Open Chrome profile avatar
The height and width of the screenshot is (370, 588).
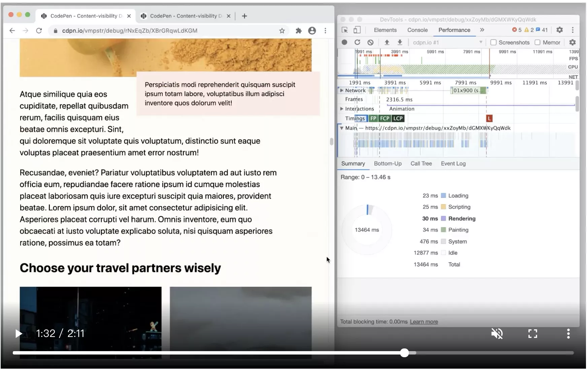pyautogui.click(x=312, y=31)
